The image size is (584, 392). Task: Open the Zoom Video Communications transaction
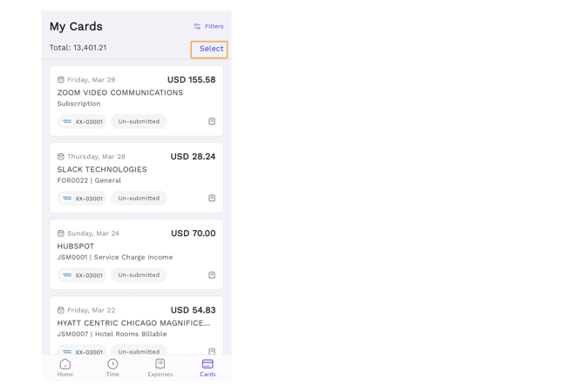coord(120,92)
